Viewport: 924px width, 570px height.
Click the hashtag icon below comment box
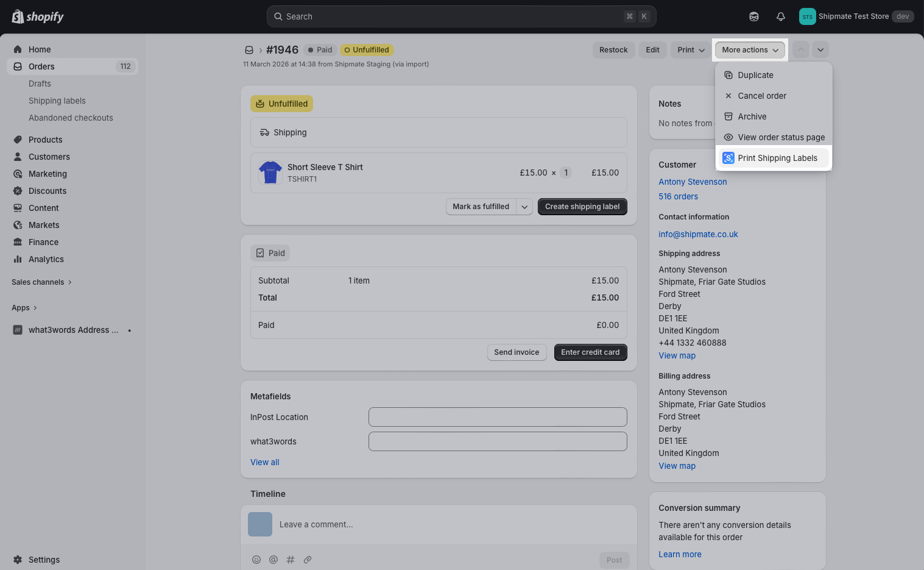tap(291, 560)
